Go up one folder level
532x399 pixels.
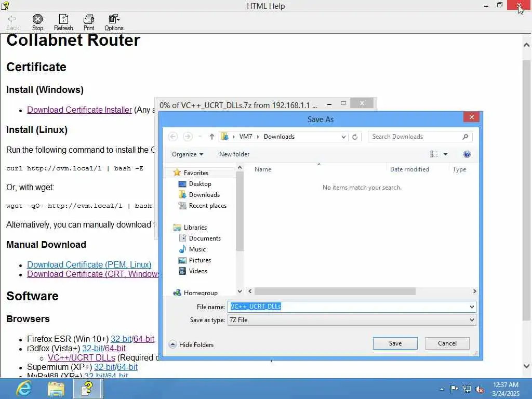pos(212,137)
